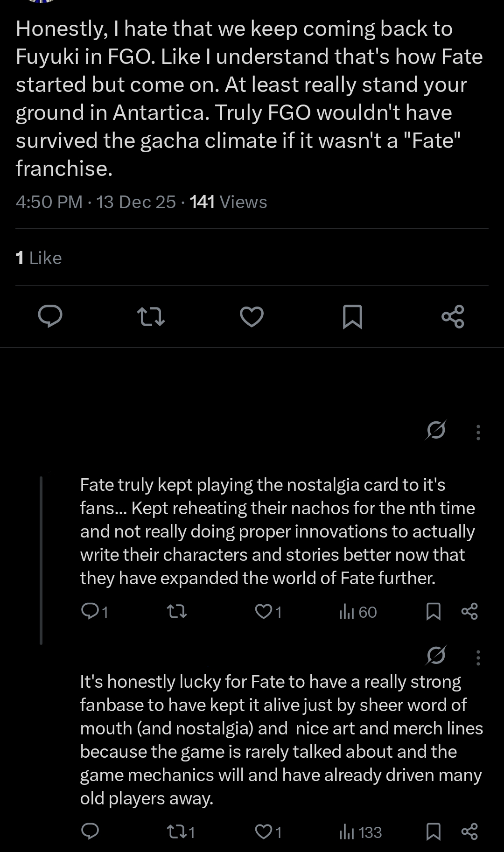Bookmark the reheating nachos reply
The height and width of the screenshot is (852, 504).
[434, 611]
